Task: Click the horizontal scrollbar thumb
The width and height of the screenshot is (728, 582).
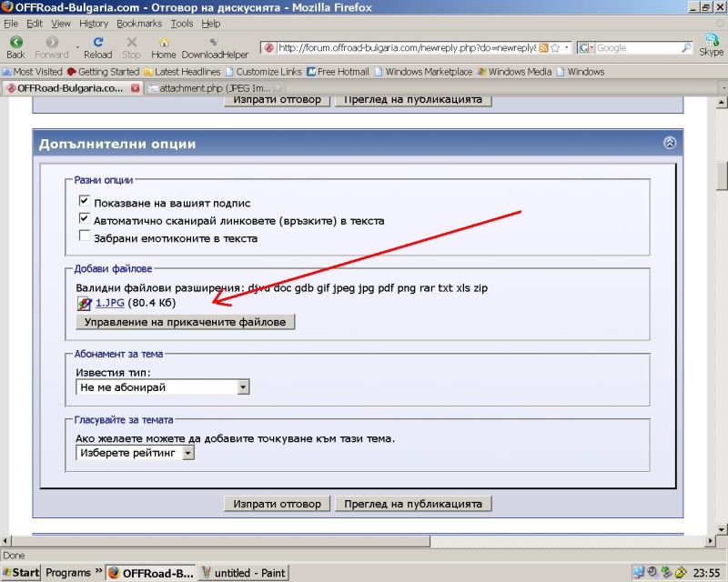Action: pyautogui.click(x=221, y=541)
